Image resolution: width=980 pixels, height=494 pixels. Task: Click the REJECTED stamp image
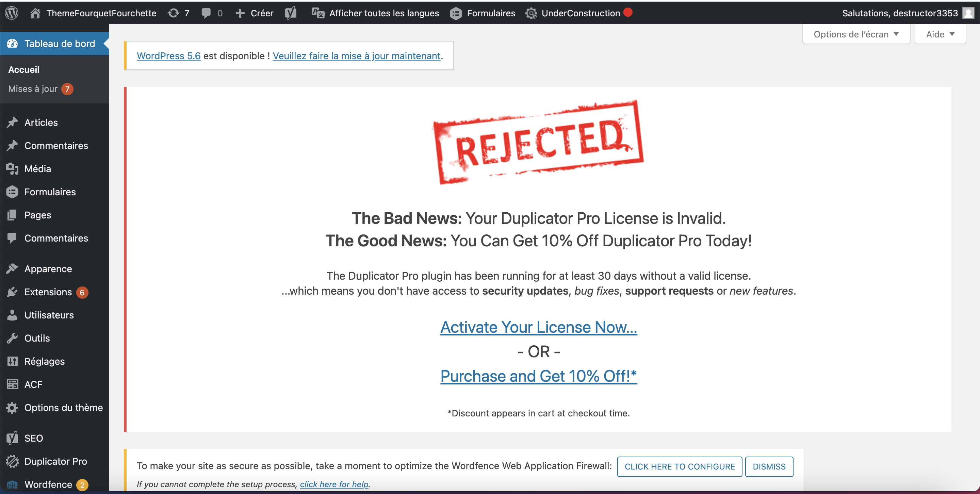pyautogui.click(x=538, y=142)
